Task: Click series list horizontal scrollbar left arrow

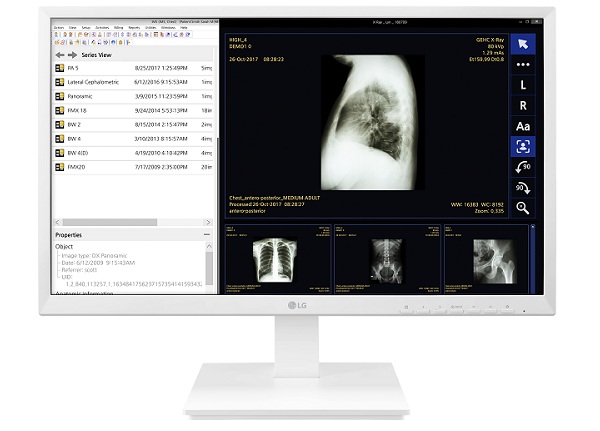Action: click(x=57, y=222)
